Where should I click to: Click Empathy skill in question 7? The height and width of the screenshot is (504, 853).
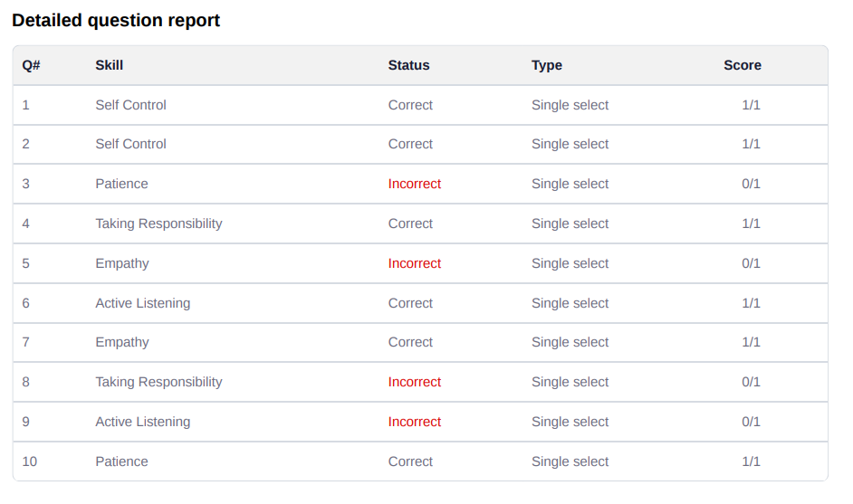122,342
